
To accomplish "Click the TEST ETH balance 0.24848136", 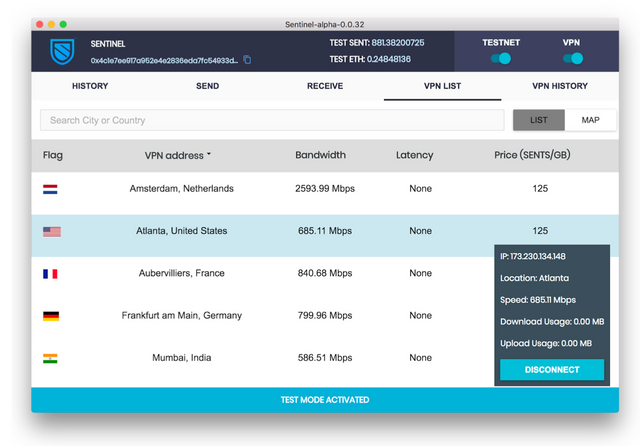I will [x=389, y=59].
